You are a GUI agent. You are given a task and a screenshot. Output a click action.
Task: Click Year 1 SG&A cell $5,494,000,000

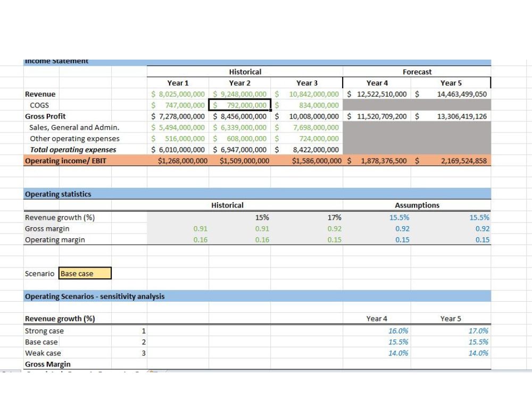(178, 128)
